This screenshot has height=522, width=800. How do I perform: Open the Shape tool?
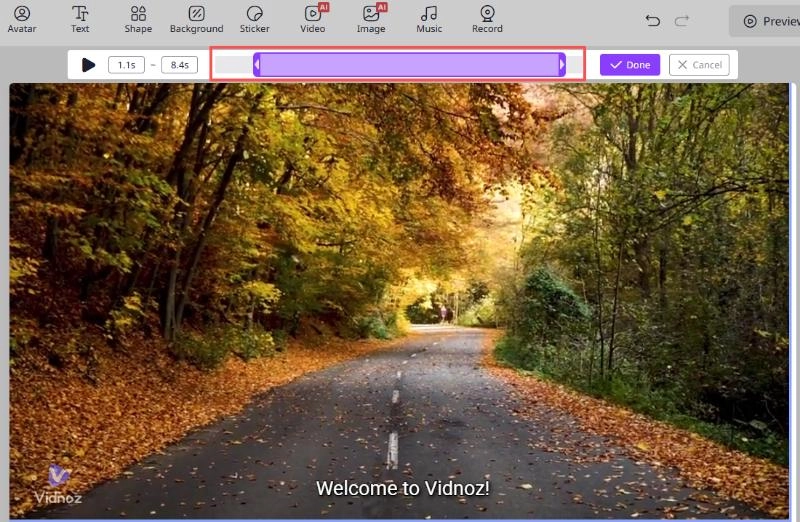point(138,19)
